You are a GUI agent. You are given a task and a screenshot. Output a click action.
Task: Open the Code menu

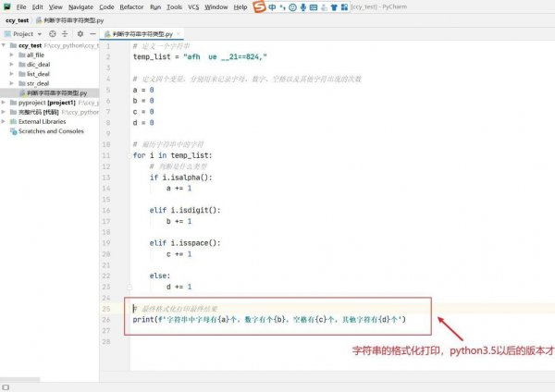point(106,6)
